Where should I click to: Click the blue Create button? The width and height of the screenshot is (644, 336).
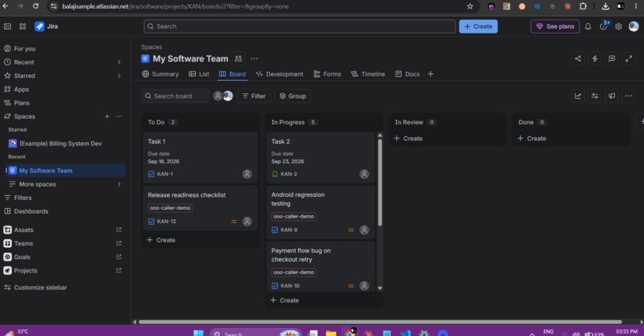[478, 26]
